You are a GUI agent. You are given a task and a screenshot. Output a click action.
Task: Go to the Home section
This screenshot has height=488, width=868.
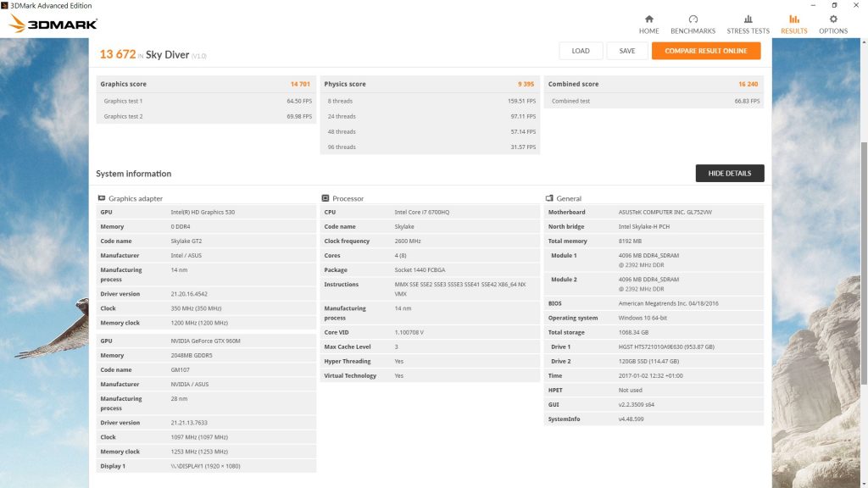[x=648, y=25]
